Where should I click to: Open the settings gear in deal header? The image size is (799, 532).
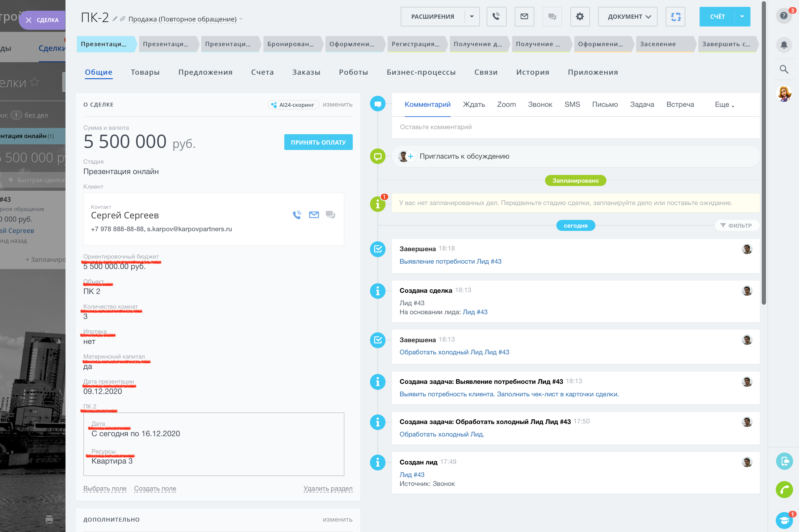580,17
